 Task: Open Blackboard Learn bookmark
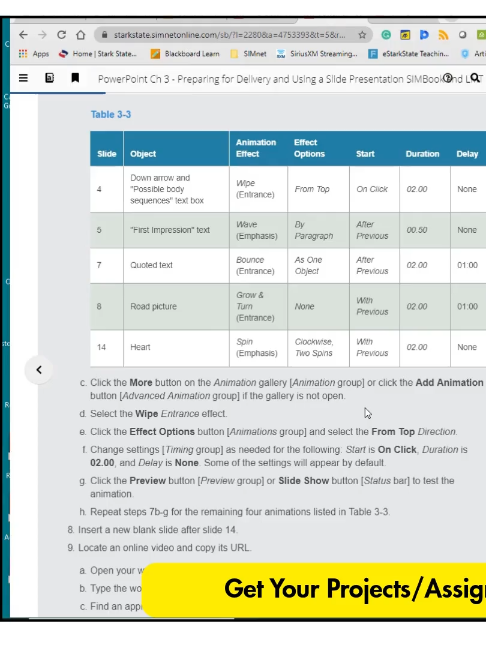pos(185,54)
